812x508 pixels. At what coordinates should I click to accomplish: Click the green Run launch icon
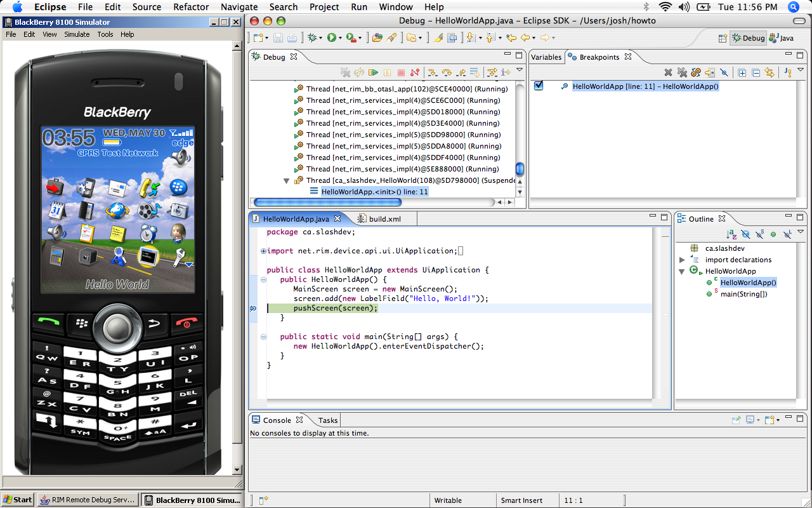(331, 38)
